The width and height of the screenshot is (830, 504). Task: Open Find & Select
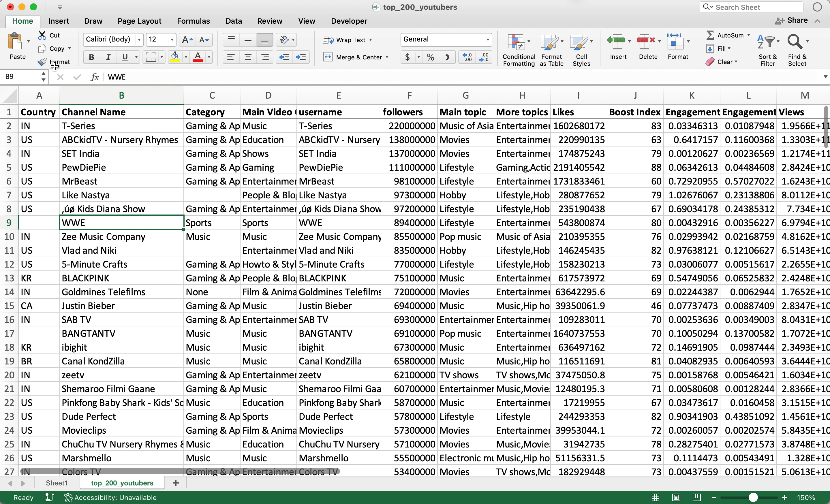(x=797, y=50)
